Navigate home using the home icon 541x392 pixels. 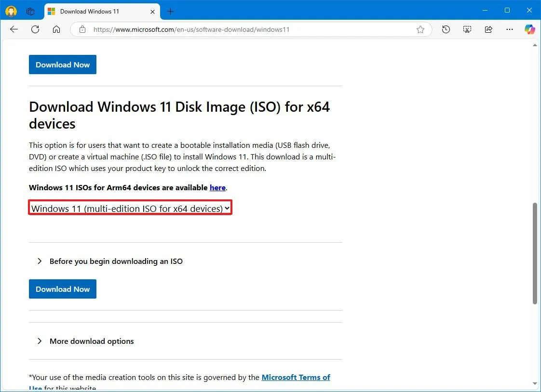[56, 29]
